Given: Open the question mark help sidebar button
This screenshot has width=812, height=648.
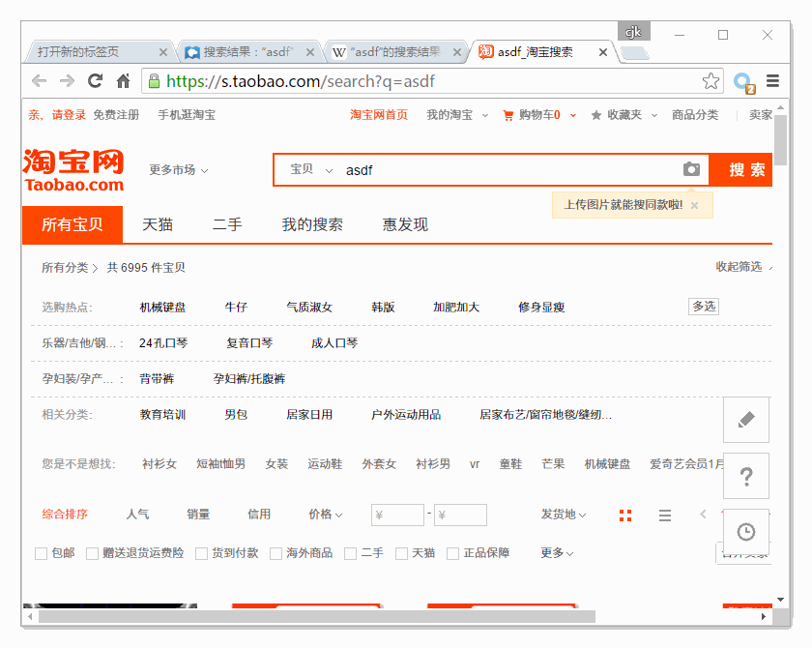Looking at the screenshot, I should point(745,476).
